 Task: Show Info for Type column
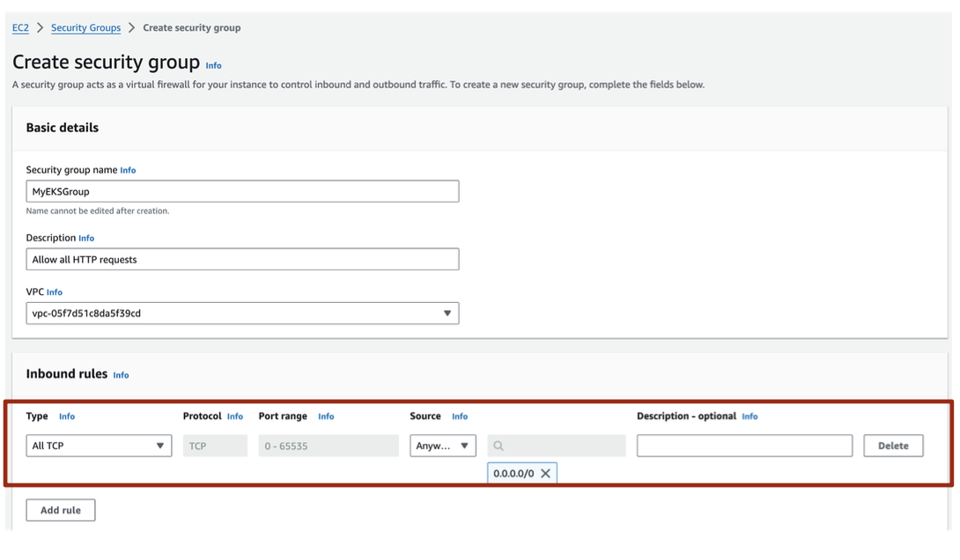click(67, 416)
